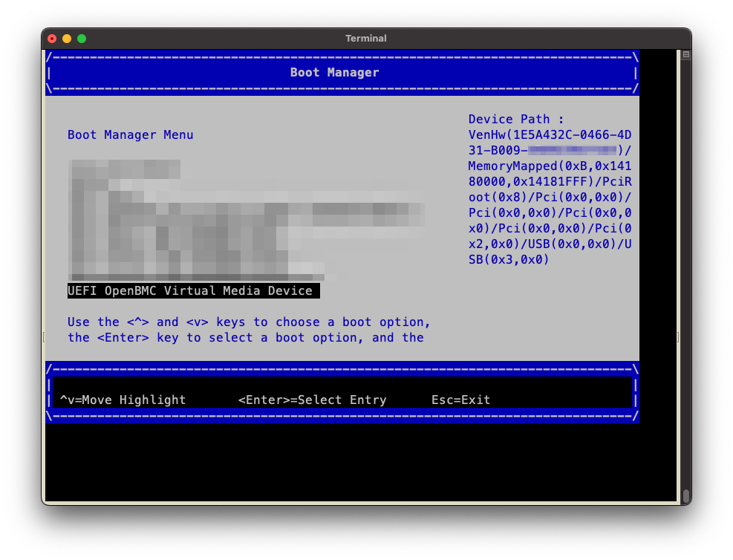The height and width of the screenshot is (560, 733).
Task: Click the split pane icon above scrollbar
Action: tap(686, 54)
